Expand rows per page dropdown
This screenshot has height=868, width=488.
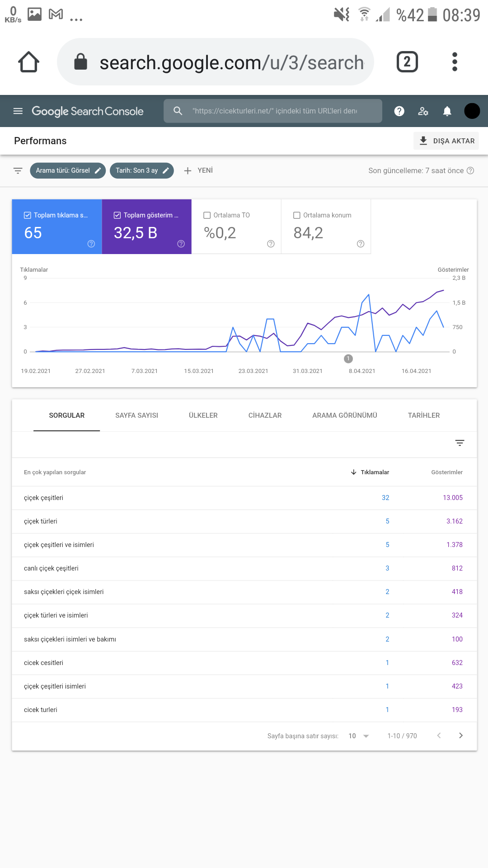click(x=359, y=736)
